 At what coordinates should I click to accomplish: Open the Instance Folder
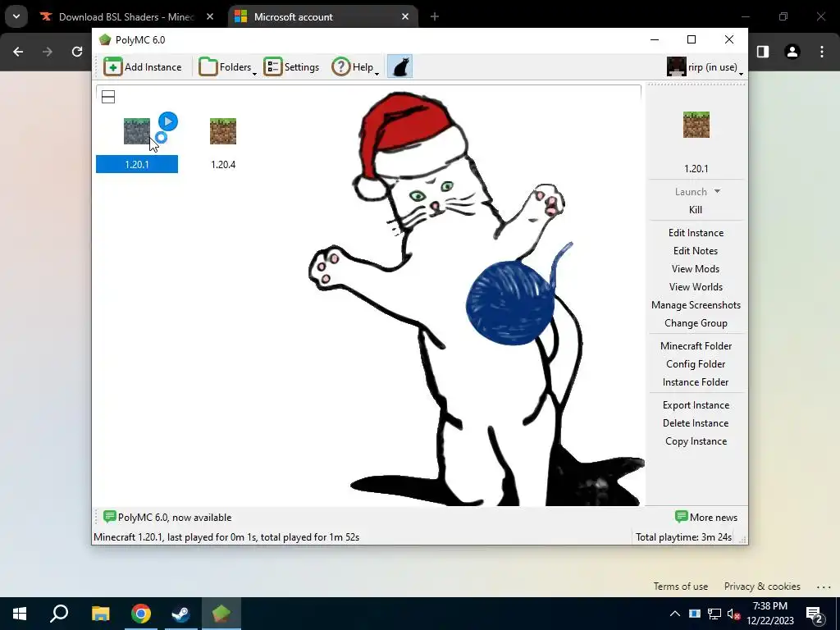pyautogui.click(x=696, y=382)
